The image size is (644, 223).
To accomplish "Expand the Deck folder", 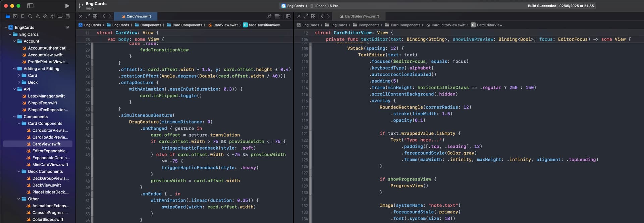I will [19, 82].
